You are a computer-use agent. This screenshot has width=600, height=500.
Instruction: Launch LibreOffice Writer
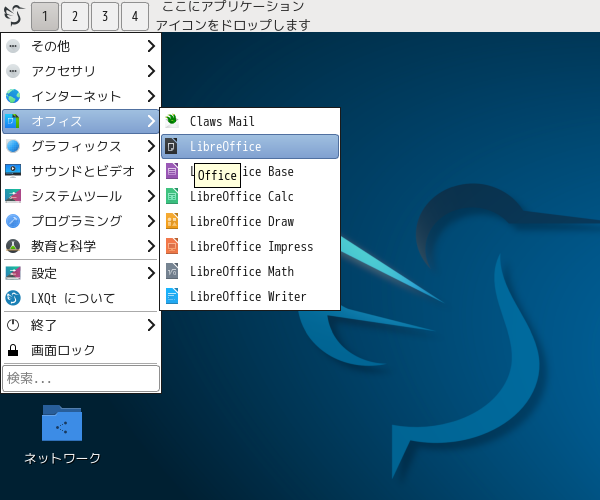[250, 296]
